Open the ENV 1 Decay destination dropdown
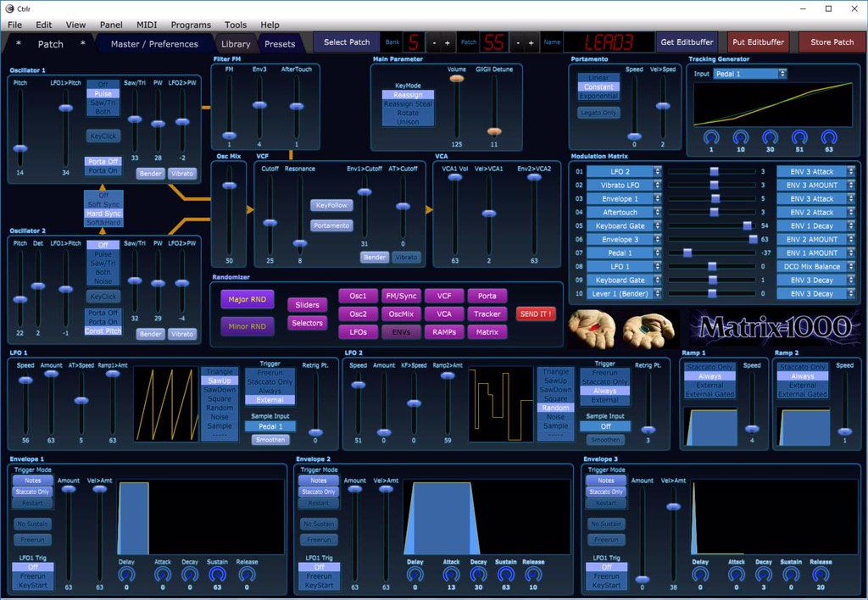This screenshot has width=868, height=600. pos(815,225)
